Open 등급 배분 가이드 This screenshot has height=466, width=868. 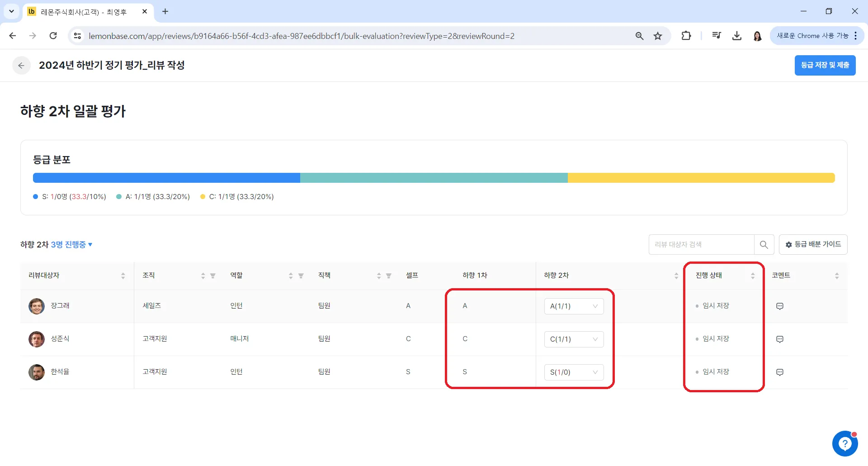click(813, 245)
